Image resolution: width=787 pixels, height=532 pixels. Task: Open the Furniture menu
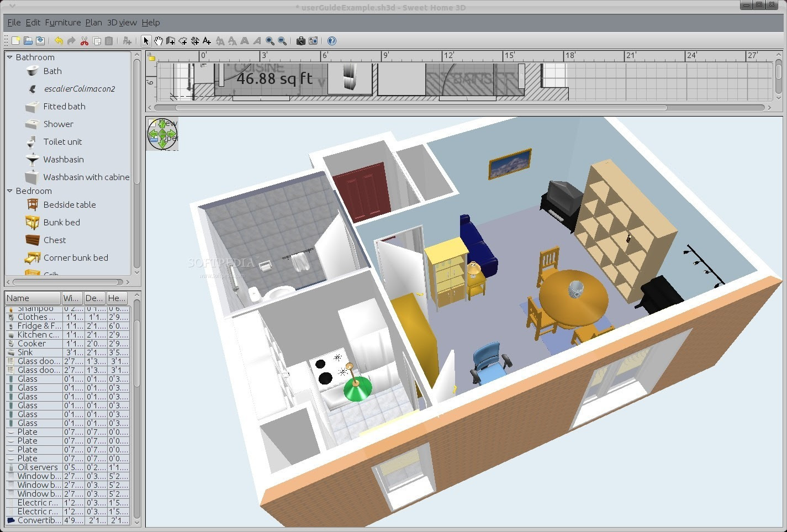coord(62,23)
